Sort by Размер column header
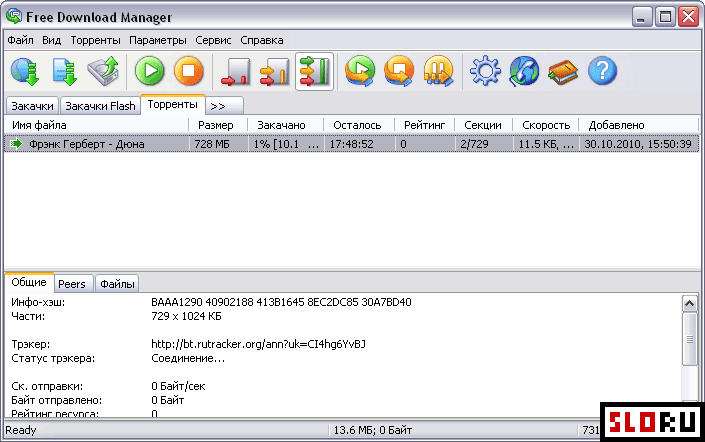 (218, 125)
